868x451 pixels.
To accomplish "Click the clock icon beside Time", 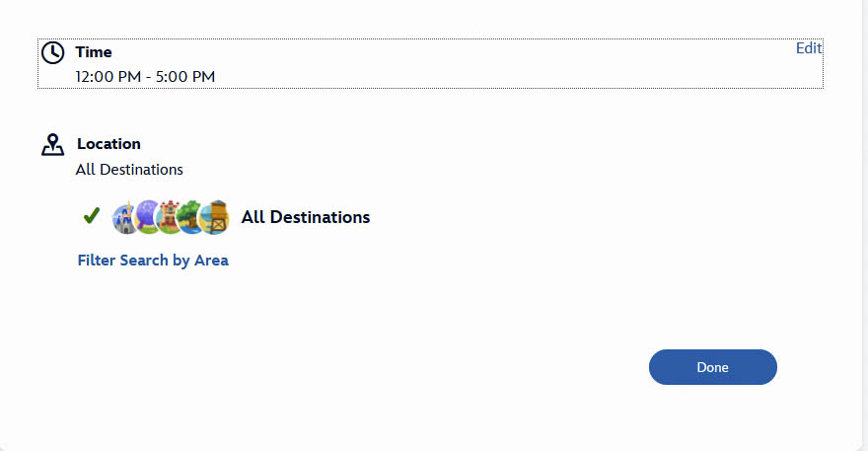I will click(52, 53).
